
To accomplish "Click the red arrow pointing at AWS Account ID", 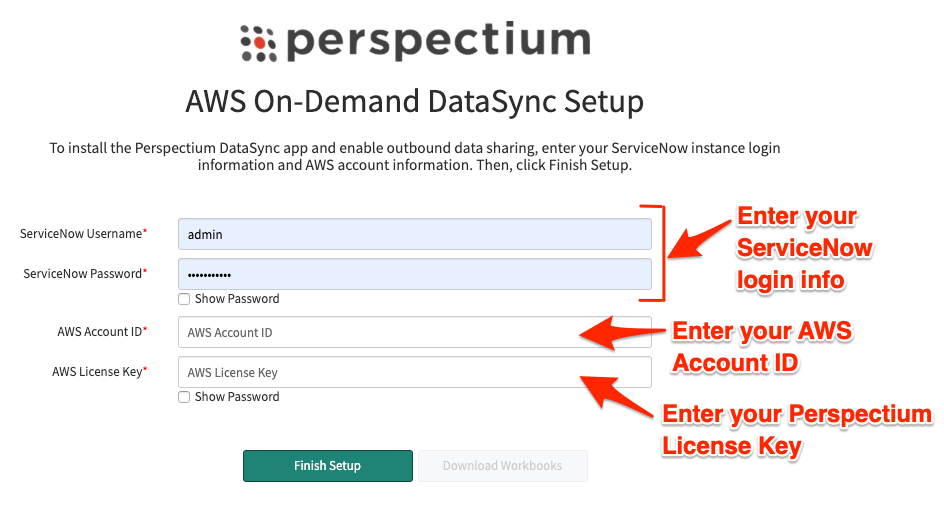I will click(623, 333).
